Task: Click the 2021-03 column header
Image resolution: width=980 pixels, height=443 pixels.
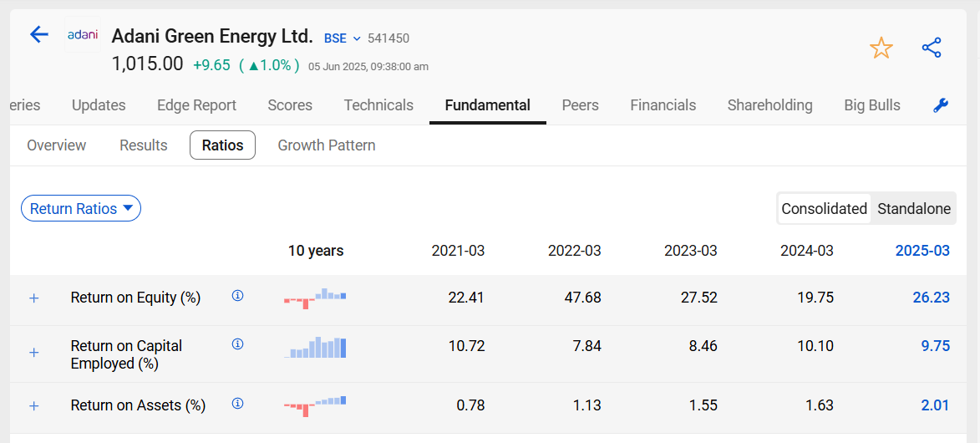Action: [x=458, y=251]
